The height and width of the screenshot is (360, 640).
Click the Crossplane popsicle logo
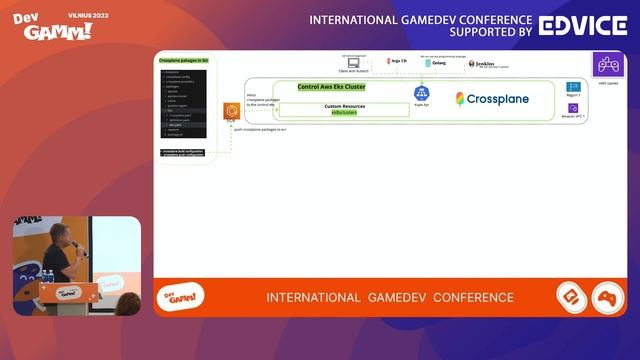[x=460, y=99]
